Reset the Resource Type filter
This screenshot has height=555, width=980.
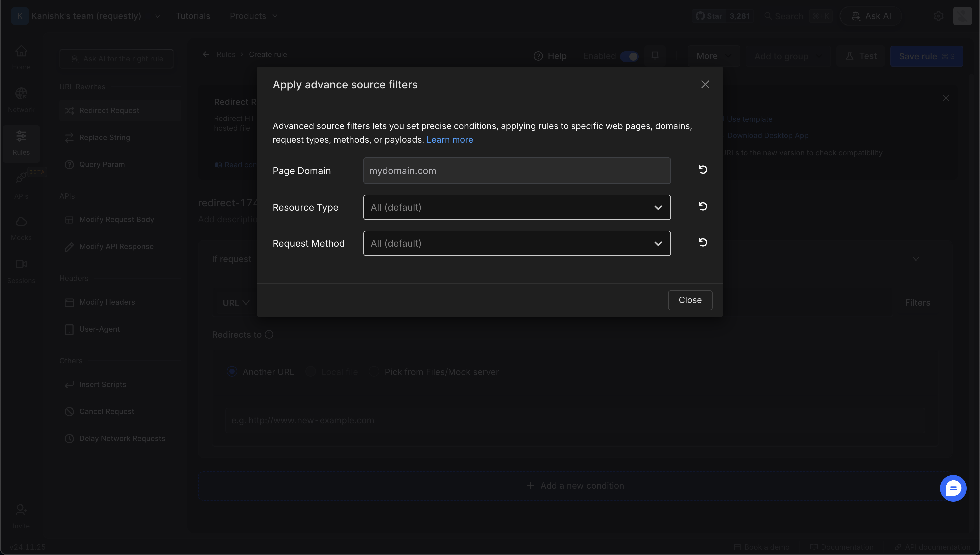point(703,206)
